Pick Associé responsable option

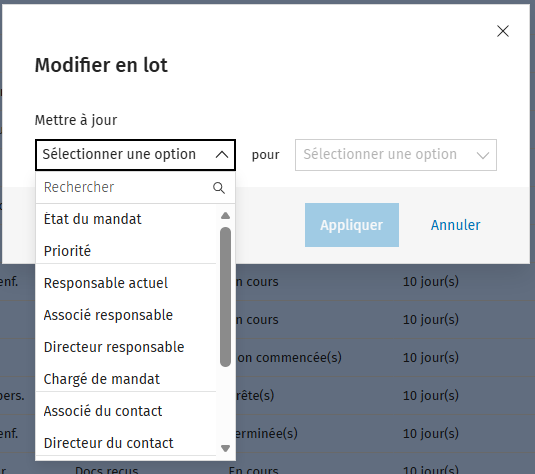point(126,315)
